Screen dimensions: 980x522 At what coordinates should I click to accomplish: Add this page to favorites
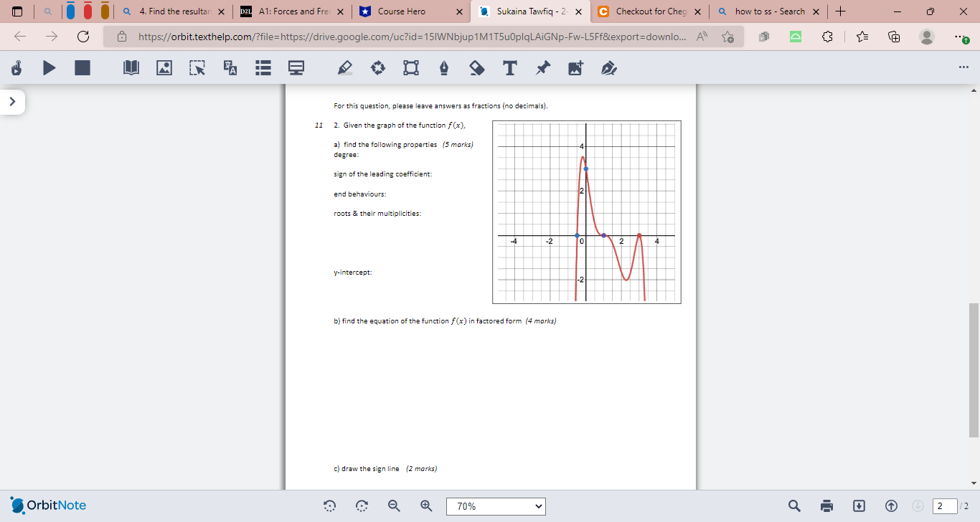click(x=728, y=37)
